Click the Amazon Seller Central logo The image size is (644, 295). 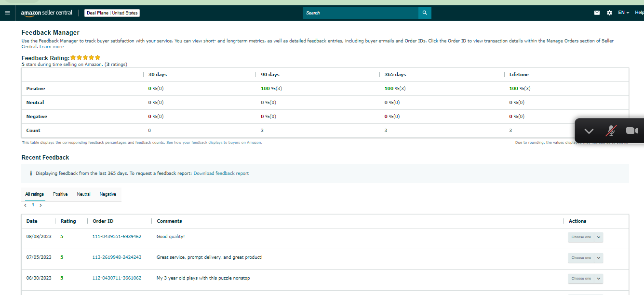47,13
